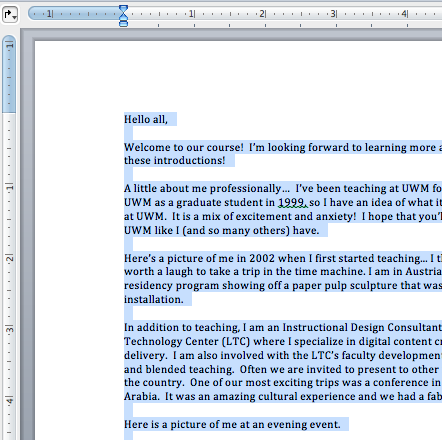
Task: Click the line starting 'In addition to teaching,'
Action: 283,327
